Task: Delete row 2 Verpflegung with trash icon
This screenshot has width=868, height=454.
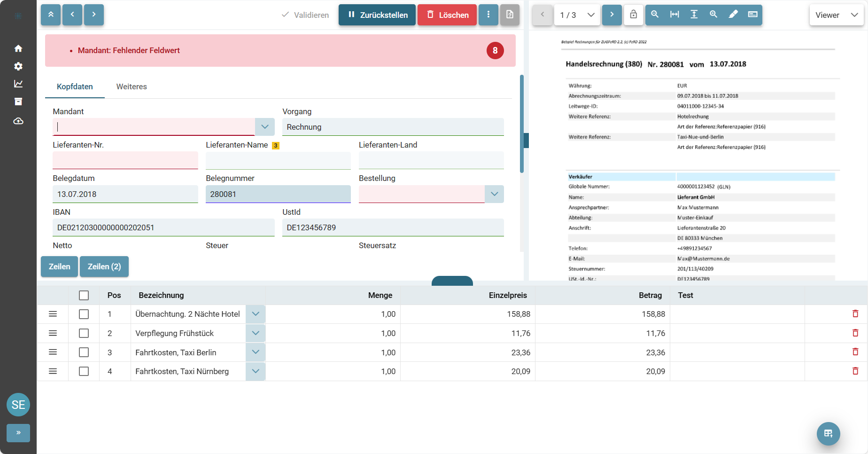Action: pyautogui.click(x=855, y=333)
